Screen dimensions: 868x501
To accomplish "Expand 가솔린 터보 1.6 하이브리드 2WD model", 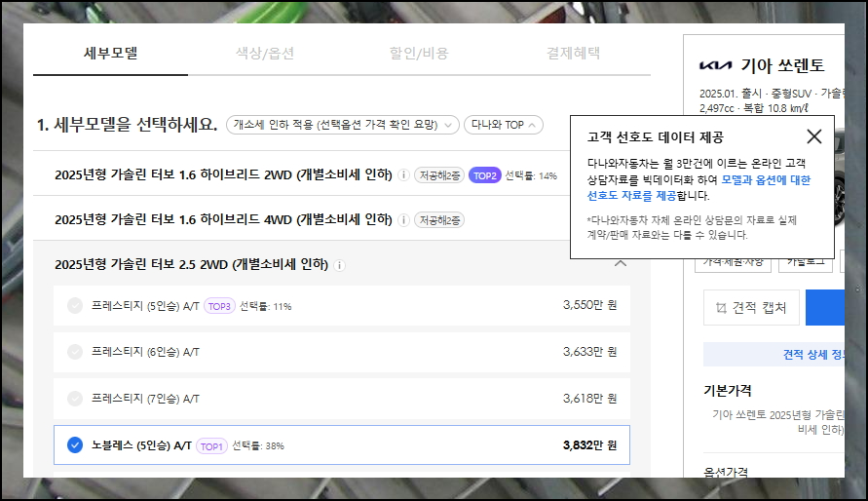I will pyautogui.click(x=223, y=174).
